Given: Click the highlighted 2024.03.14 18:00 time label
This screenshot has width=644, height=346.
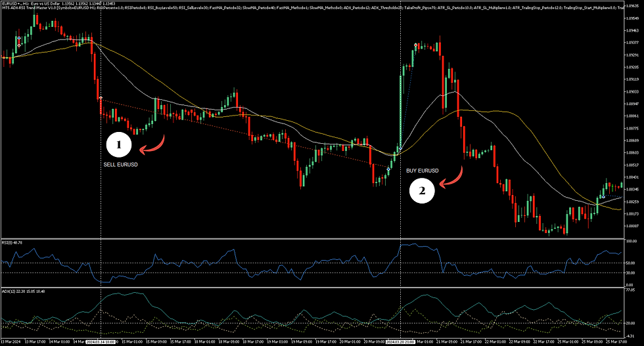Looking at the screenshot, I should pyautogui.click(x=101, y=341).
